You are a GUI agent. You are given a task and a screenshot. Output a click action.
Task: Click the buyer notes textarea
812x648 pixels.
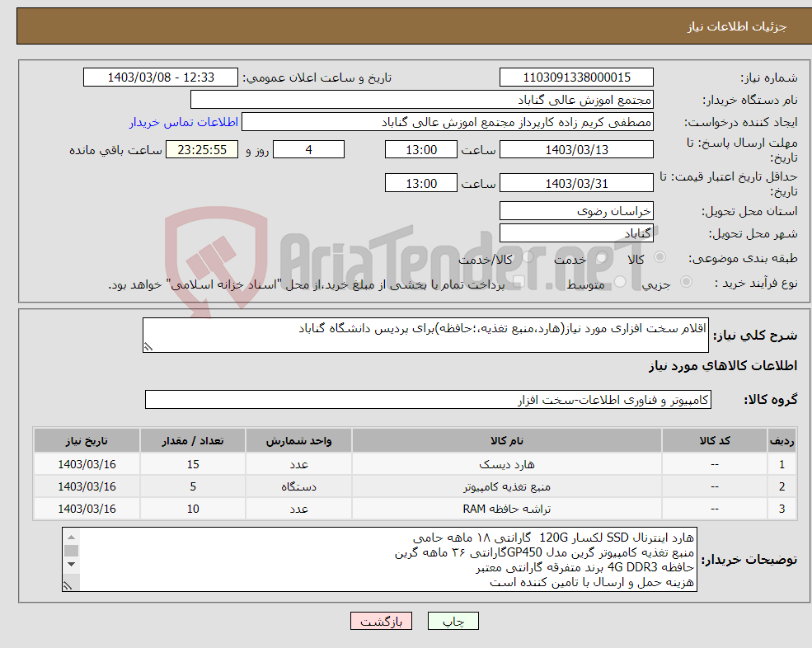[379, 560]
